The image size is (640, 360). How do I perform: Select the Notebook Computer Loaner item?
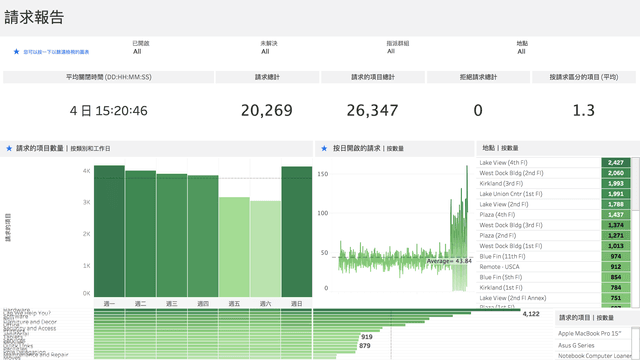click(594, 356)
